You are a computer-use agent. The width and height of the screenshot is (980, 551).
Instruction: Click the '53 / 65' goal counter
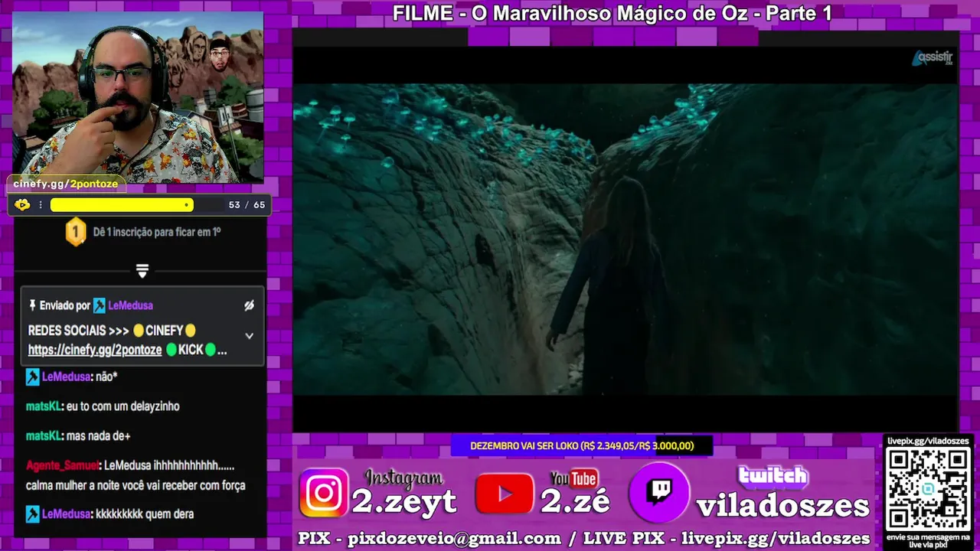[x=247, y=205]
